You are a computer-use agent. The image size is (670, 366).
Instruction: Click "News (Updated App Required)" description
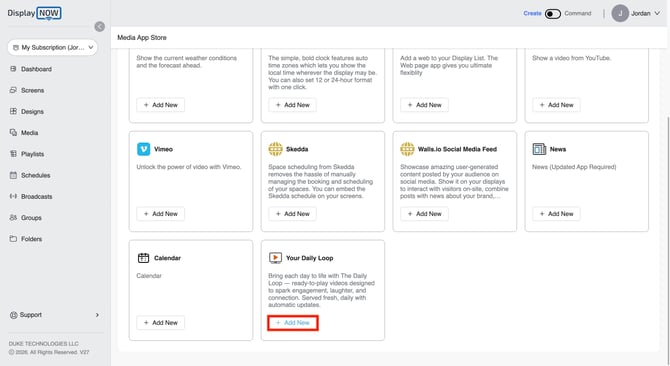pyautogui.click(x=574, y=167)
